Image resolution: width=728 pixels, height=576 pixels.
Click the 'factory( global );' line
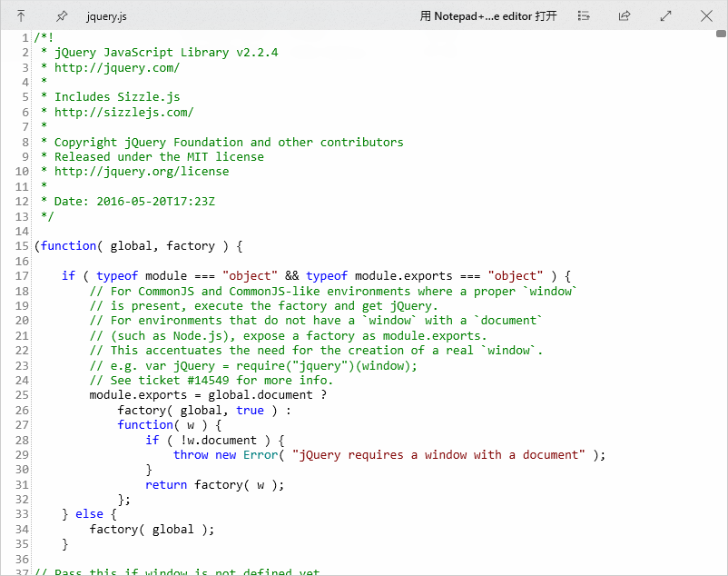coord(152,530)
